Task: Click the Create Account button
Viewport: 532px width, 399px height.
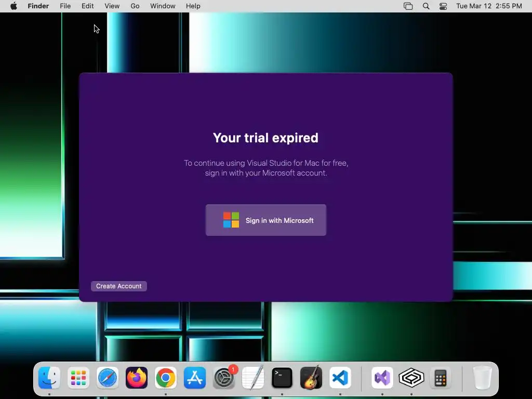Action: (119, 286)
